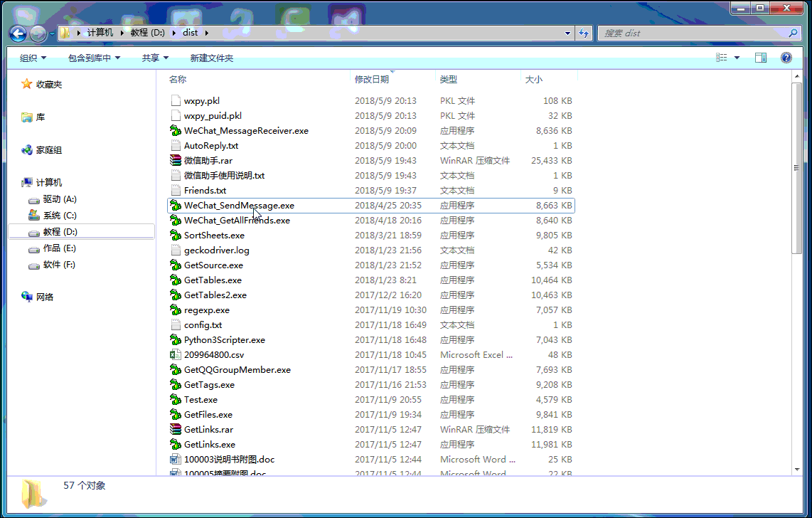
Task: Select the Friends.txt file icon
Action: [x=176, y=191]
